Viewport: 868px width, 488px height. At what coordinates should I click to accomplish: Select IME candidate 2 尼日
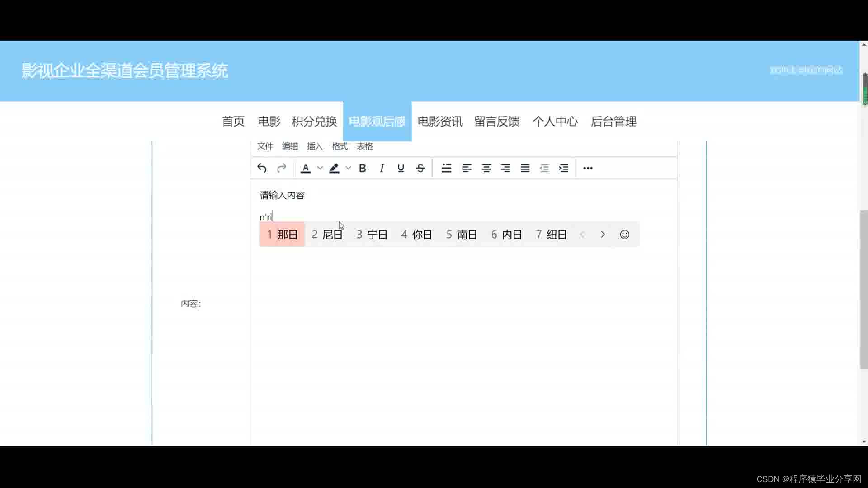(327, 235)
